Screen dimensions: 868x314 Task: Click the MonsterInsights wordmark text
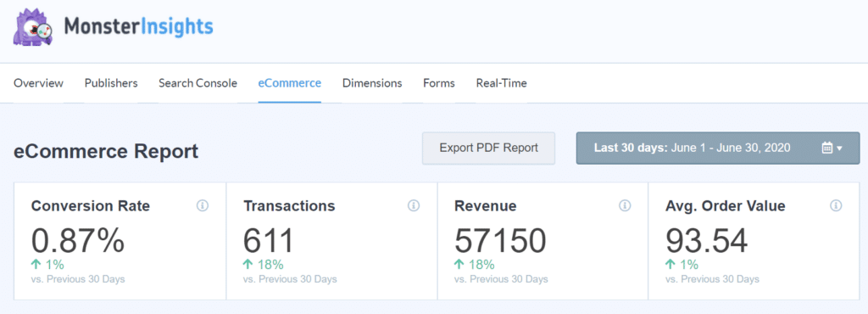click(138, 26)
